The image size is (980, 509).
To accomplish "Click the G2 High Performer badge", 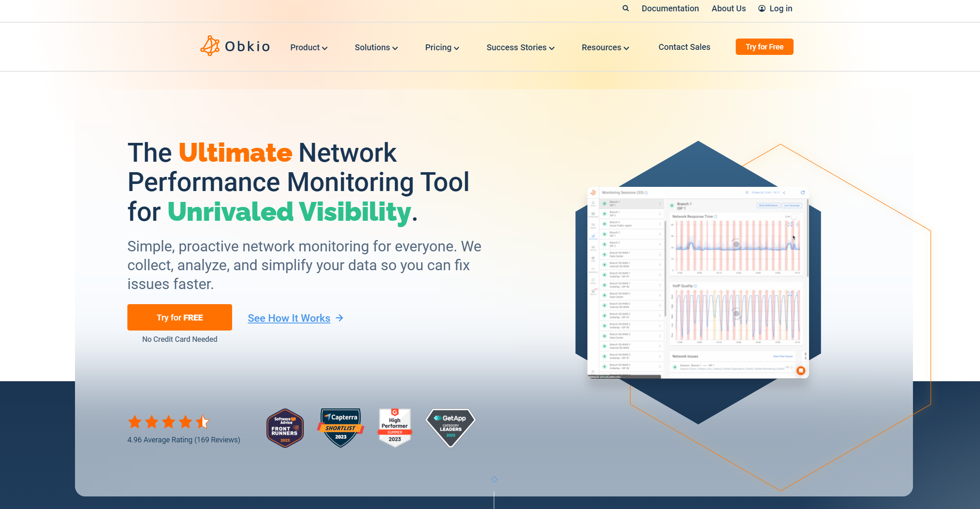I will pyautogui.click(x=395, y=428).
